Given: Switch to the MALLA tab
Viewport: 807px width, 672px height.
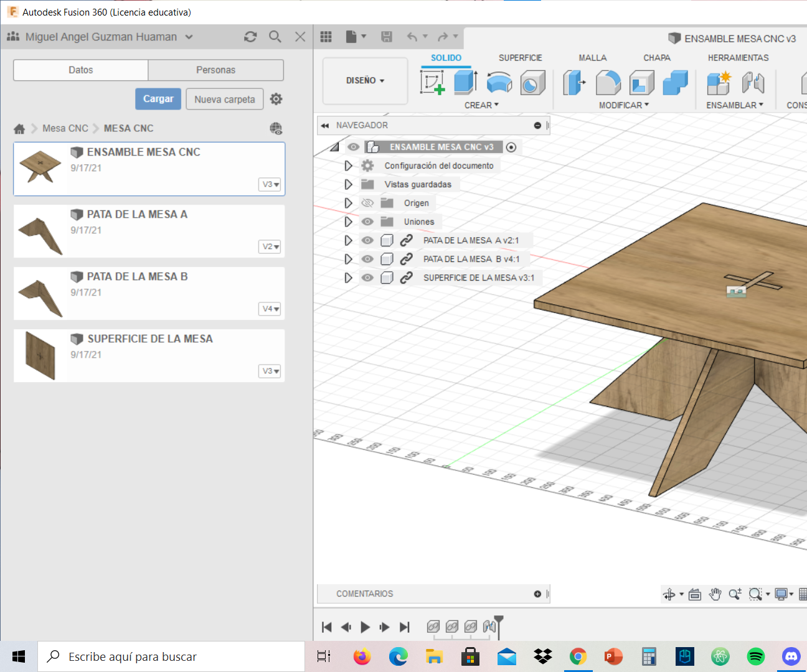Looking at the screenshot, I should [593, 58].
